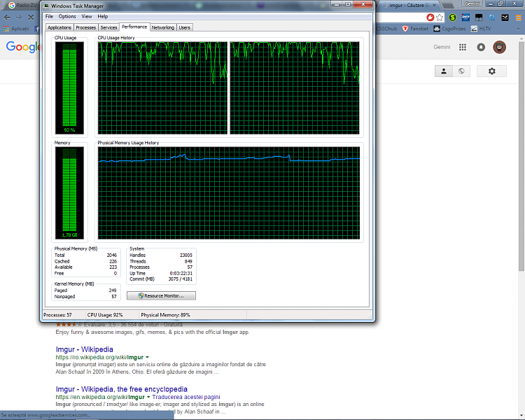Open the CSGOhub bookmark
This screenshot has height=420, width=525.
click(x=386, y=29)
